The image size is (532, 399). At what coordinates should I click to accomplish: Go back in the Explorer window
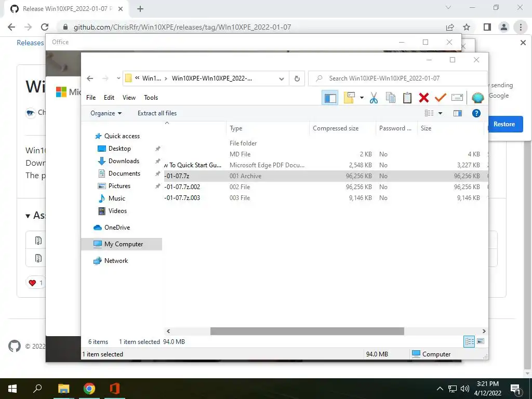coord(90,78)
